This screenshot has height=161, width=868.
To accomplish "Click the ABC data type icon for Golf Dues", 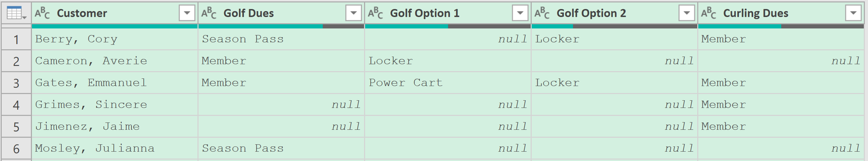I will pyautogui.click(x=209, y=13).
